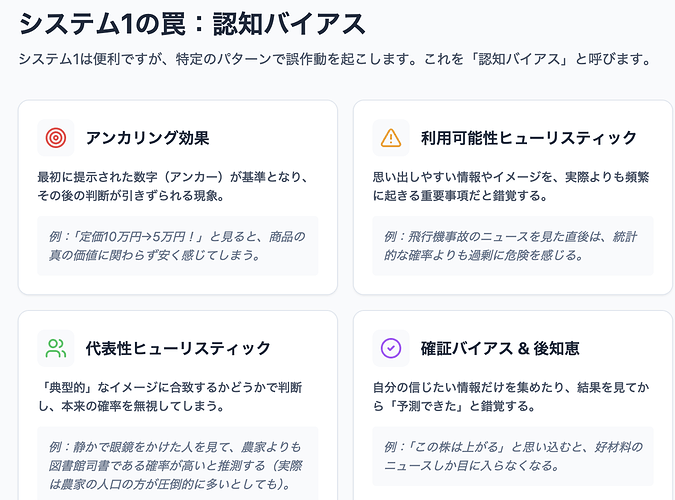
Task: Click the purple checkmark circle icon
Action: [391, 348]
